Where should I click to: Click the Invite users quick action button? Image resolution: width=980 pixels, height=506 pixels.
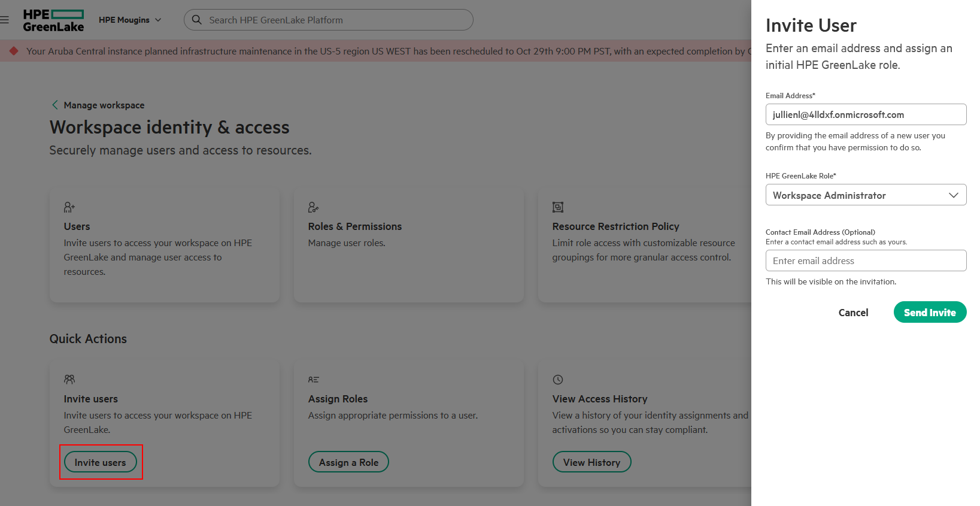pyautogui.click(x=101, y=462)
